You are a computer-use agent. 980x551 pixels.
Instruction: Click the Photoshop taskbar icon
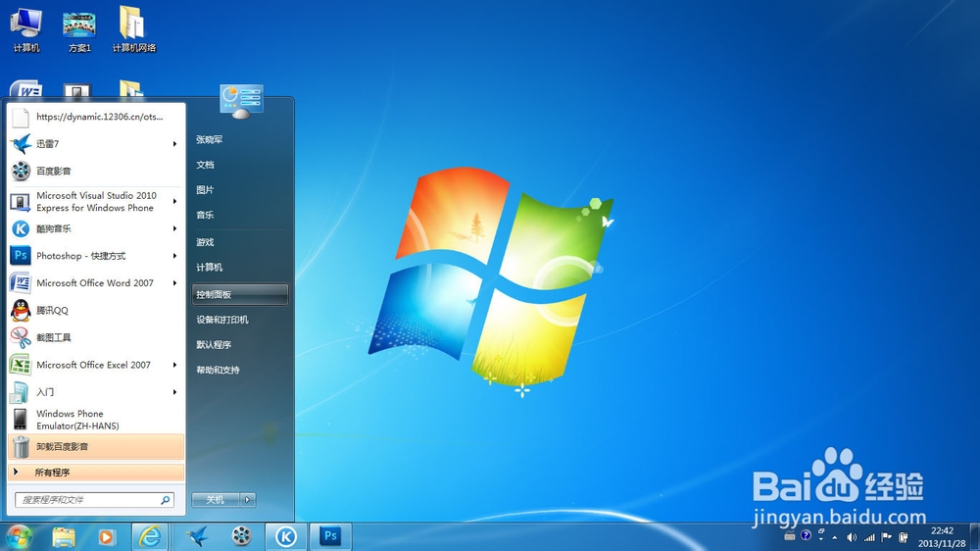tap(330, 536)
